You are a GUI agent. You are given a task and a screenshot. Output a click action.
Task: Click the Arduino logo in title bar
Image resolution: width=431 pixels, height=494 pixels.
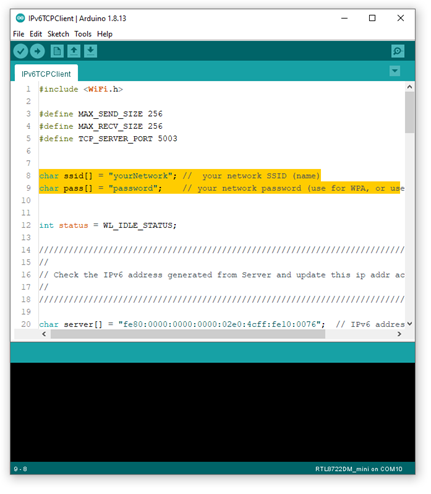(x=20, y=18)
